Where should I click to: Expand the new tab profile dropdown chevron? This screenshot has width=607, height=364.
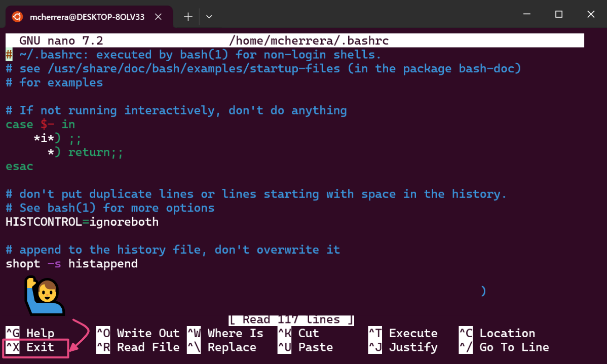209,17
